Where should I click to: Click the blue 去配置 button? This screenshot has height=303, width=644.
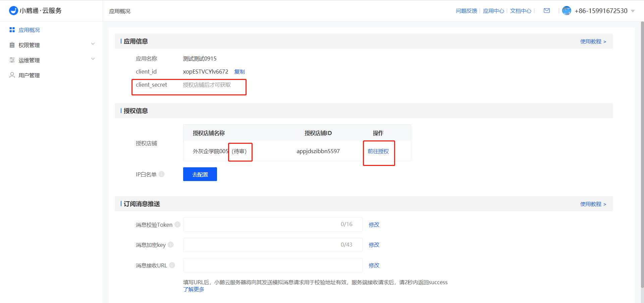200,174
